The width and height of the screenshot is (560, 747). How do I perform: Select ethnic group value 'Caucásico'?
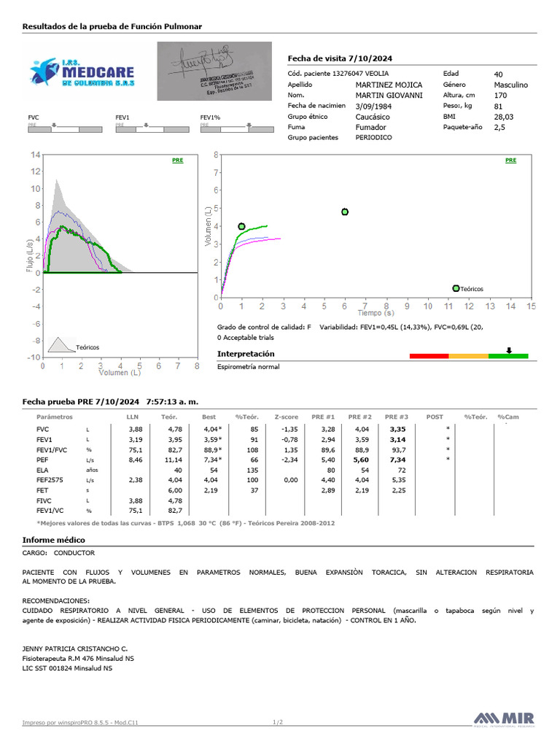click(x=373, y=117)
